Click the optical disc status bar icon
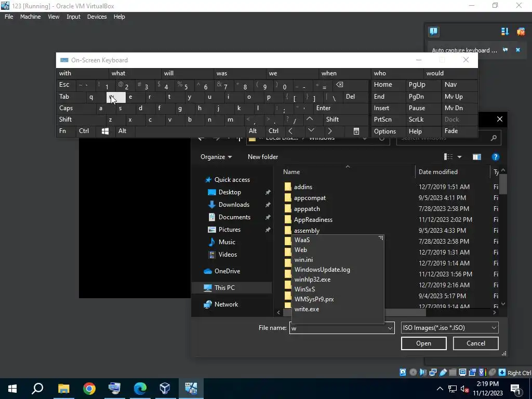The width and height of the screenshot is (532, 399). (x=413, y=372)
